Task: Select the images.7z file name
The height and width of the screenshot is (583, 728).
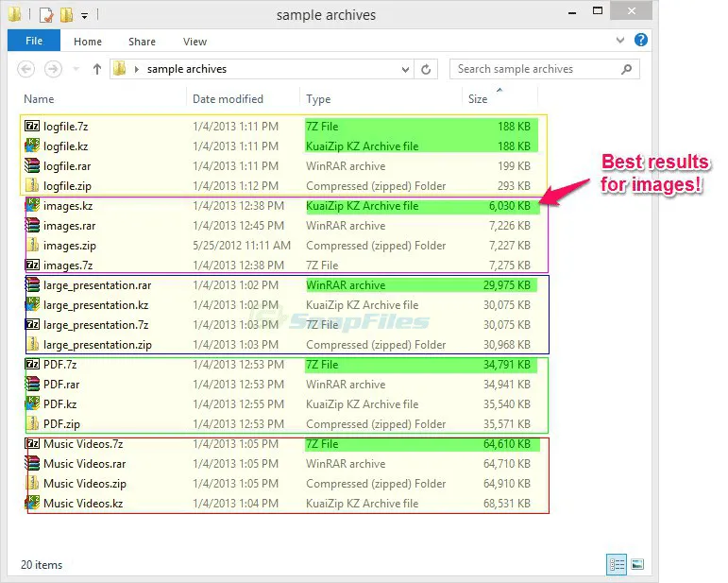Action: 68,266
